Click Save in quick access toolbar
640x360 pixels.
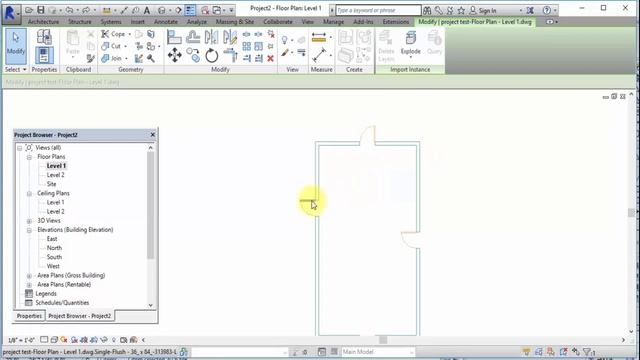coord(40,10)
